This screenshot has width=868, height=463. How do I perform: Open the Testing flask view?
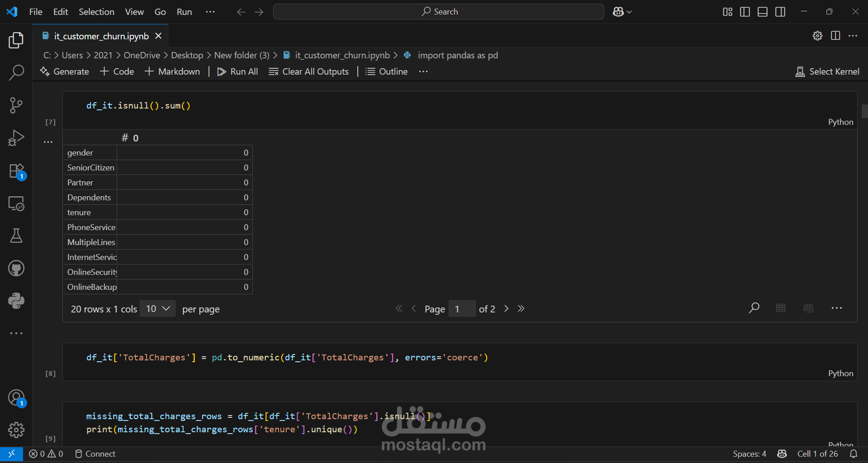16,236
